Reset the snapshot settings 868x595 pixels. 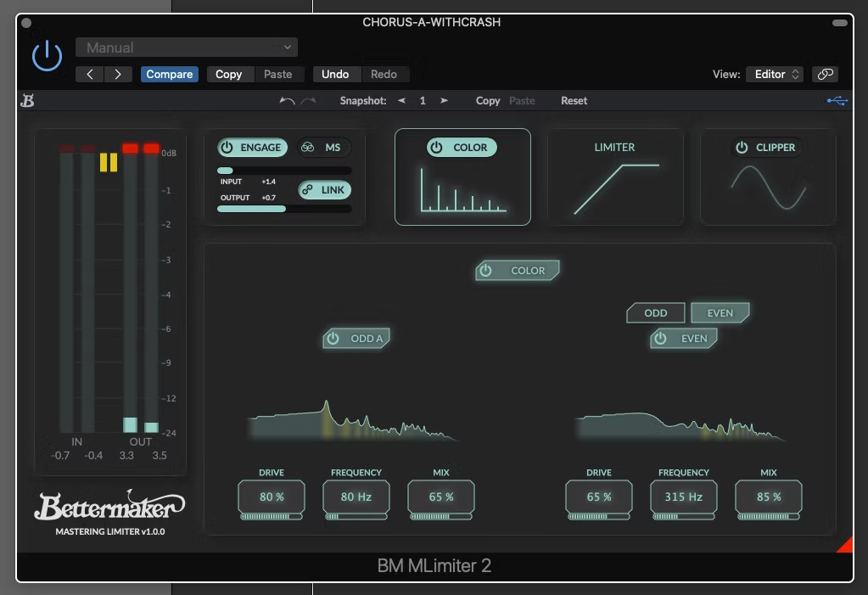point(574,101)
